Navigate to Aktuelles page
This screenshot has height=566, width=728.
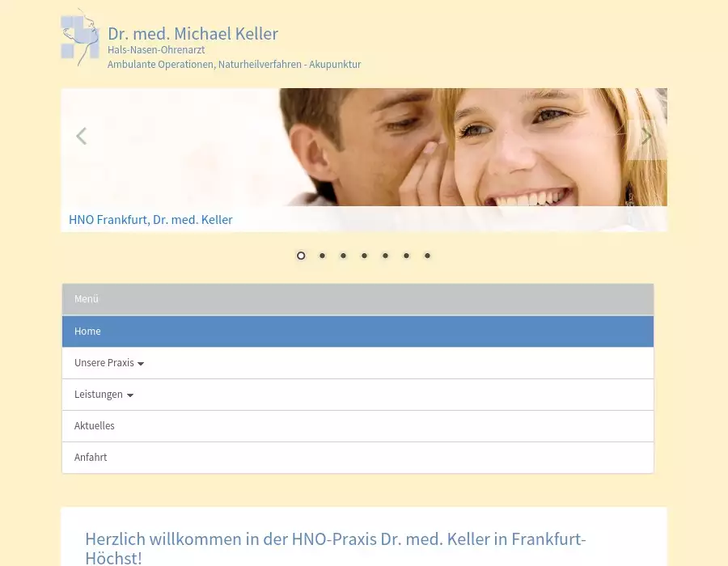95,426
